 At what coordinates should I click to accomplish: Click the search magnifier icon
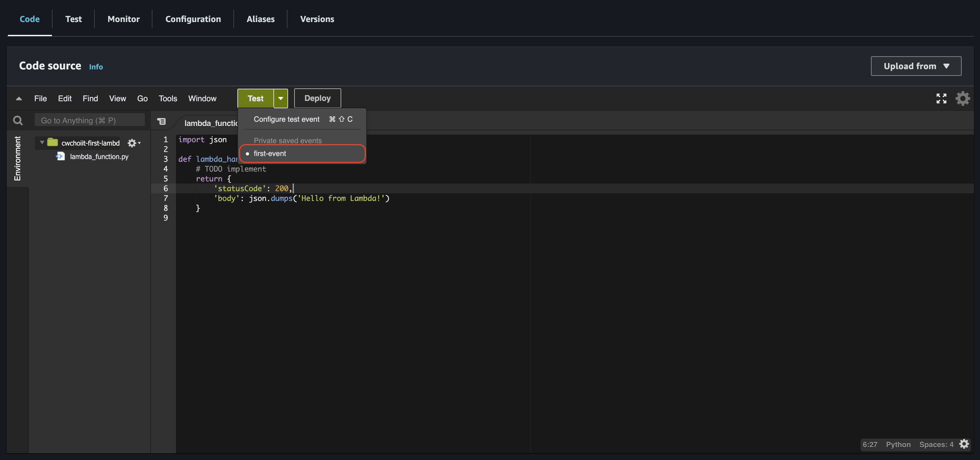18,121
